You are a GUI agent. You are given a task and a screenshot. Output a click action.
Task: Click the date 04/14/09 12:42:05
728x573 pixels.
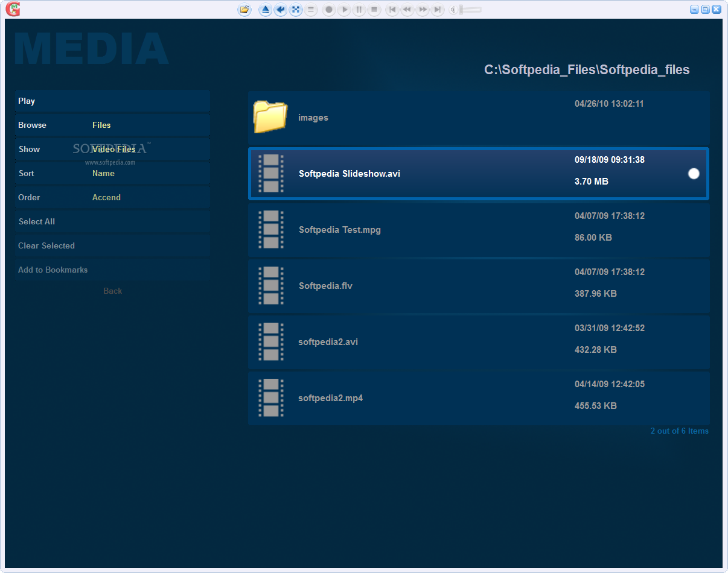point(610,384)
